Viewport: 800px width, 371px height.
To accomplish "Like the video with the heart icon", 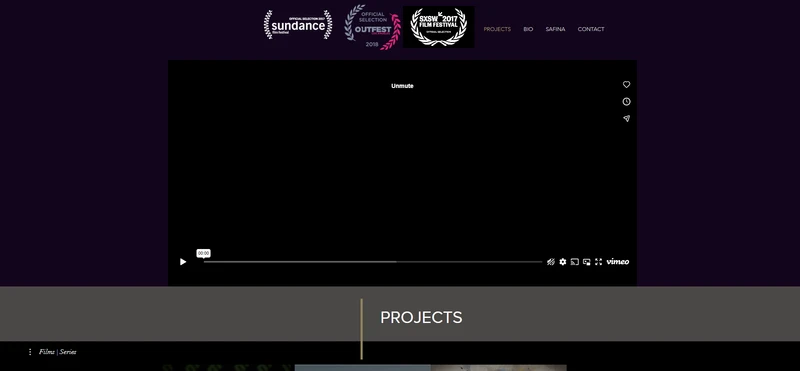I will point(627,85).
